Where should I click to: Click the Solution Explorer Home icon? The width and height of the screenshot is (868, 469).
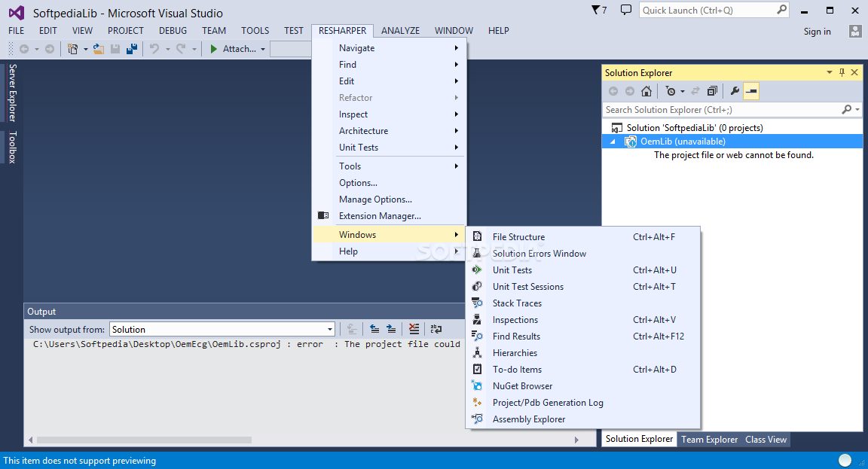click(x=646, y=91)
